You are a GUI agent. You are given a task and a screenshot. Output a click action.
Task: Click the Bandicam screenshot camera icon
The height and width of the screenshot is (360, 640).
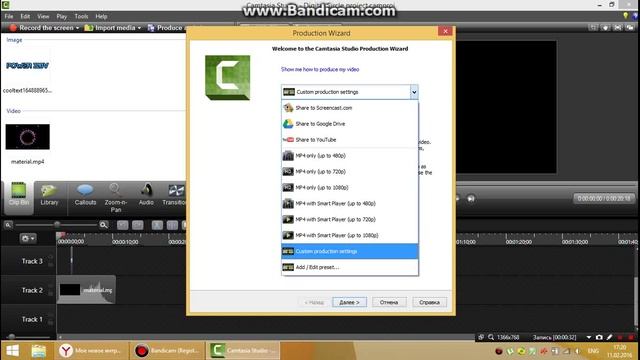click(599, 337)
